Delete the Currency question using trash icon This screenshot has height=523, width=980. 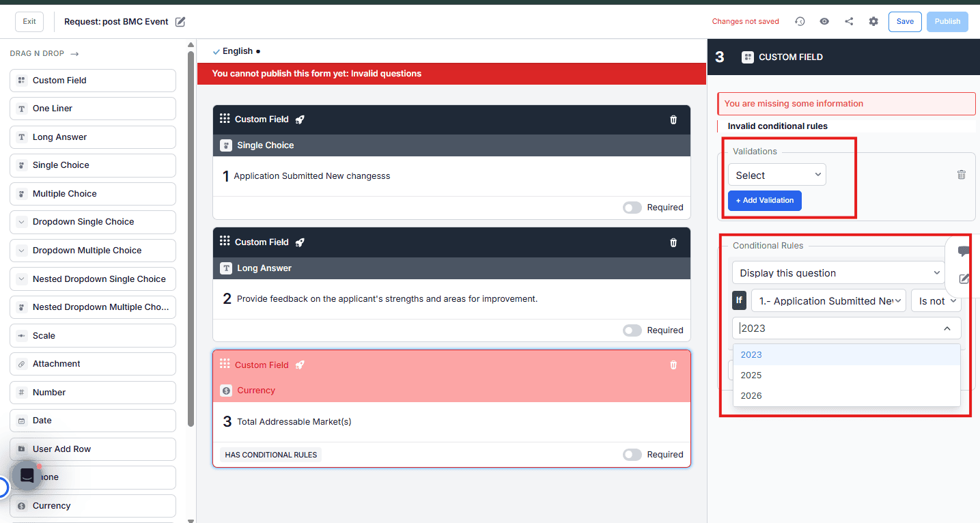[673, 365]
